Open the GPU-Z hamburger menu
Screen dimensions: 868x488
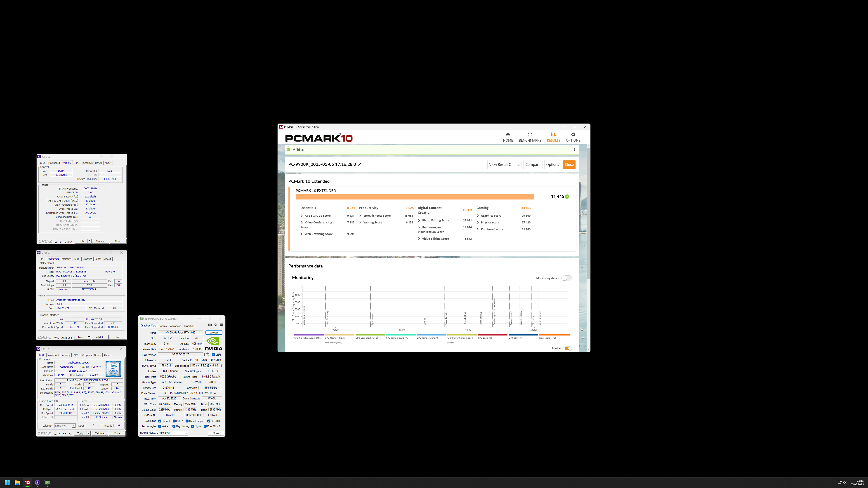click(x=221, y=325)
